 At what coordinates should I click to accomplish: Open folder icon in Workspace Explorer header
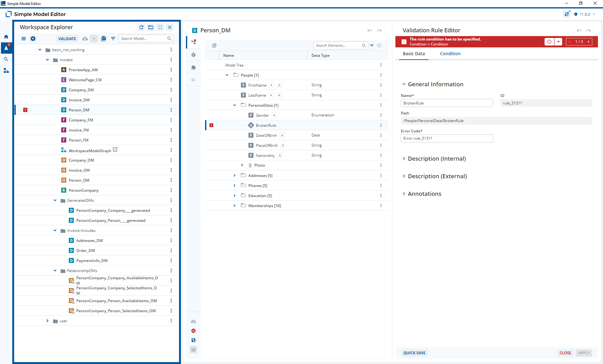click(151, 27)
